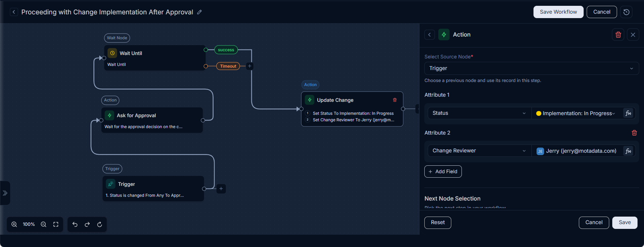Open Change Reviewer attribute dropdown
Image resolution: width=644 pixels, height=247 pixels.
point(479,151)
